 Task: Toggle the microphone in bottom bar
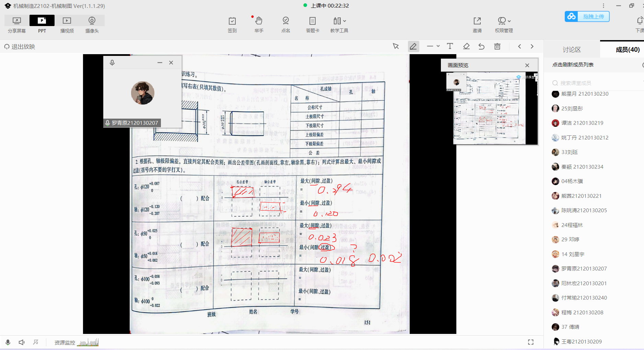[8, 342]
